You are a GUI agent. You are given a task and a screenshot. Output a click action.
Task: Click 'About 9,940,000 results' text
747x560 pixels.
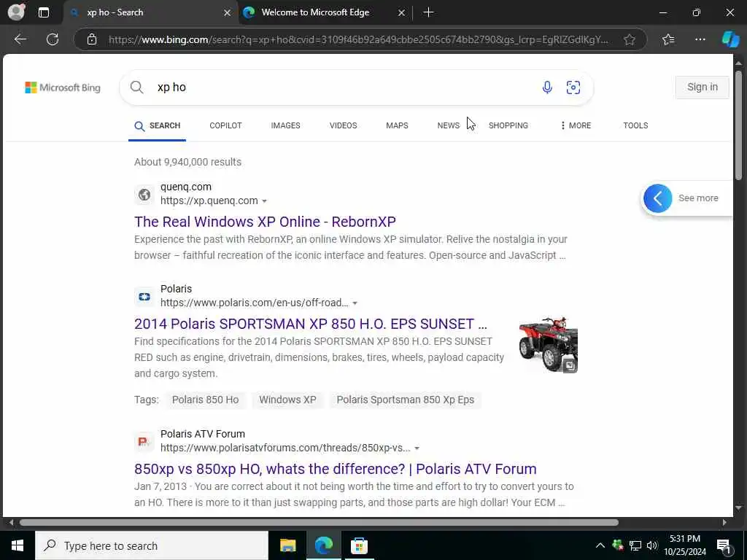click(x=187, y=162)
